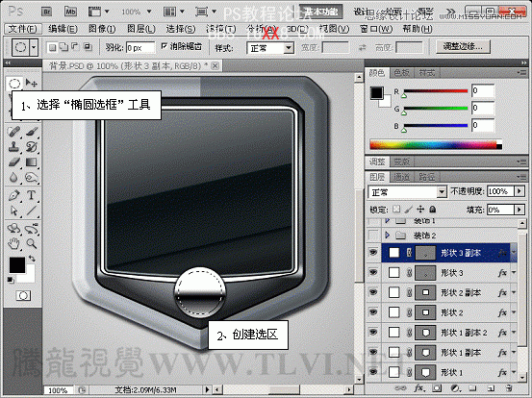
Task: Expand the 装饰 2 layer group
Action: tap(387, 235)
